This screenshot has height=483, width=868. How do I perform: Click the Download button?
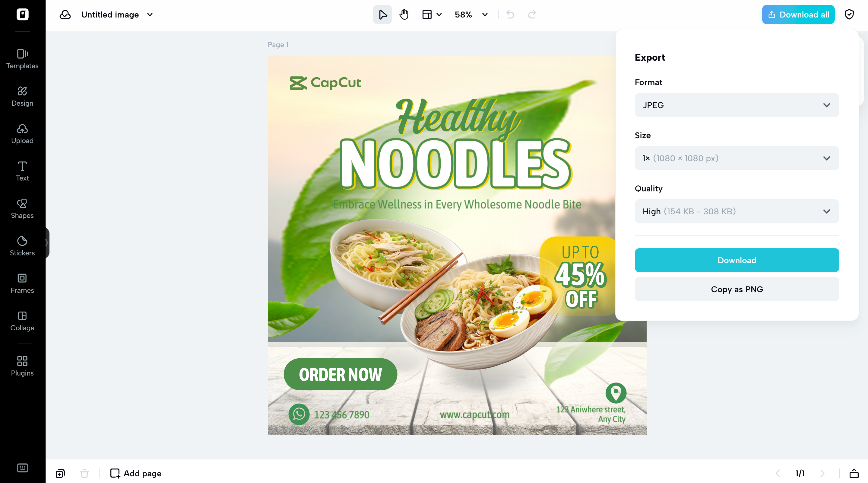pyautogui.click(x=737, y=260)
